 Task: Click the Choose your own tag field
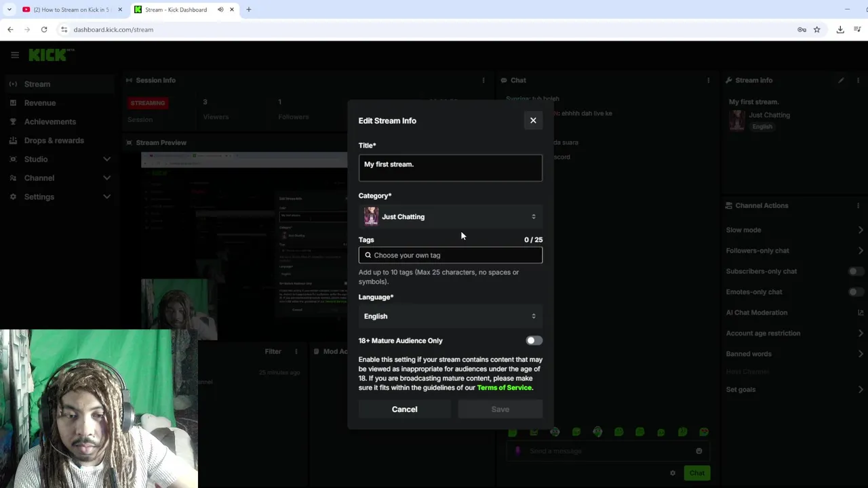[x=450, y=255]
